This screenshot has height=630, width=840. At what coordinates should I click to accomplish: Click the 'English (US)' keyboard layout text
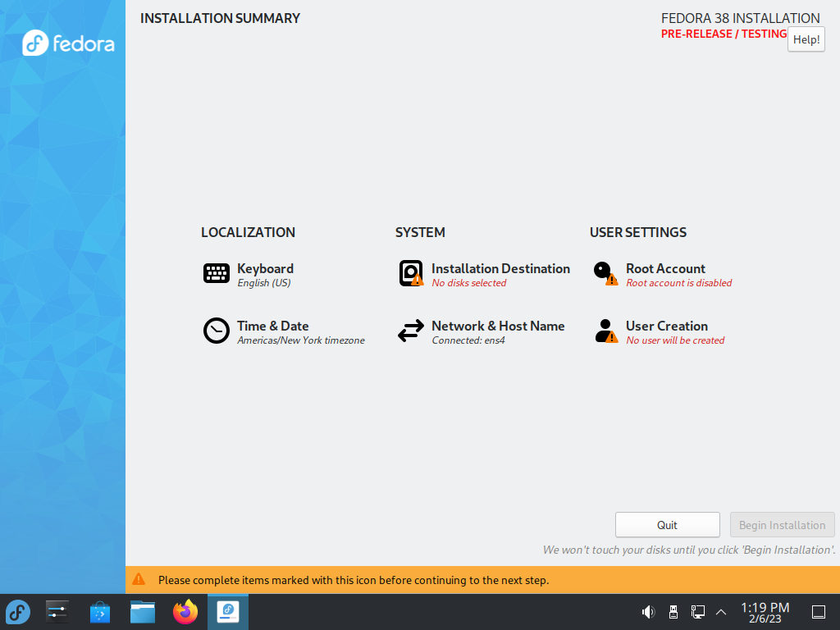(x=264, y=283)
